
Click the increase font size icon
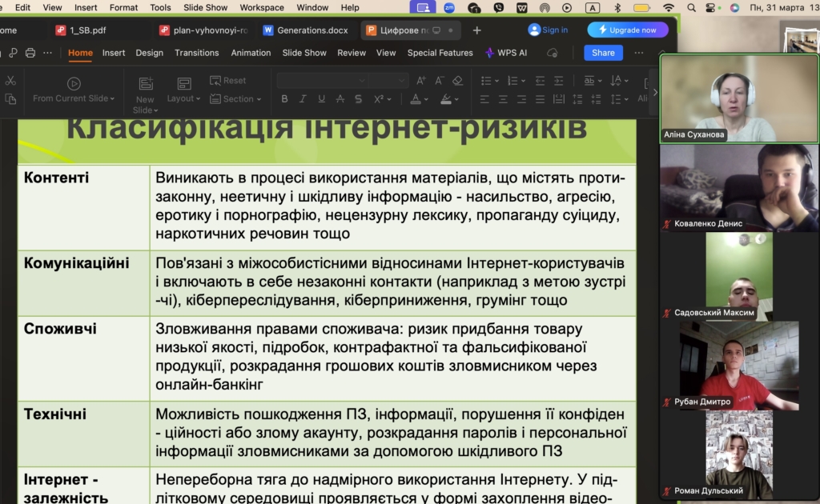pos(421,81)
